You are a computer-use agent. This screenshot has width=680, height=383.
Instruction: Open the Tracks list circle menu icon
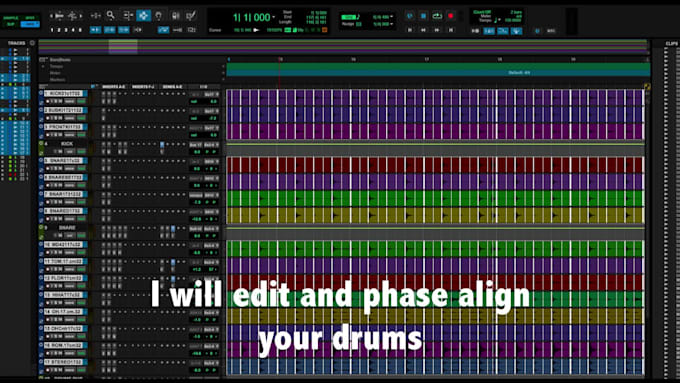(32, 43)
